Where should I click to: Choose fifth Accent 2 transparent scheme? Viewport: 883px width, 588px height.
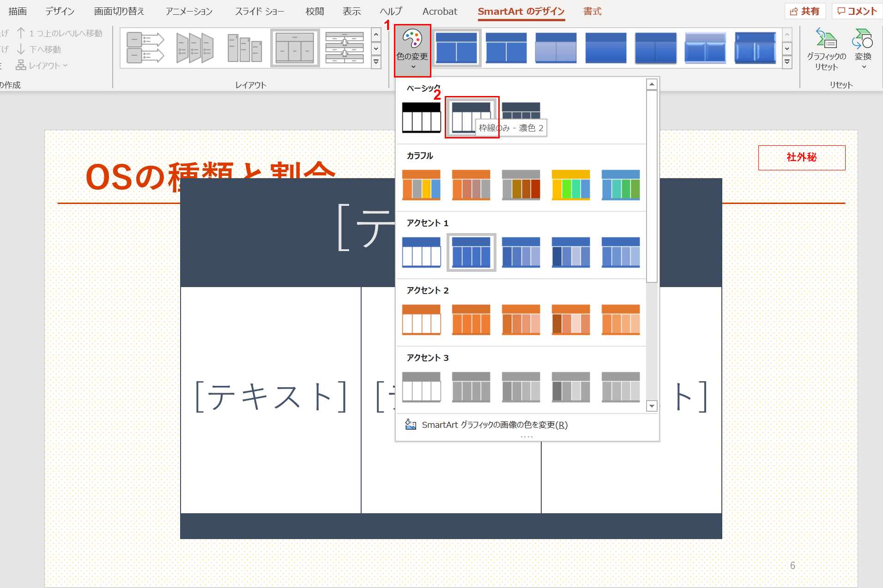coord(621,319)
